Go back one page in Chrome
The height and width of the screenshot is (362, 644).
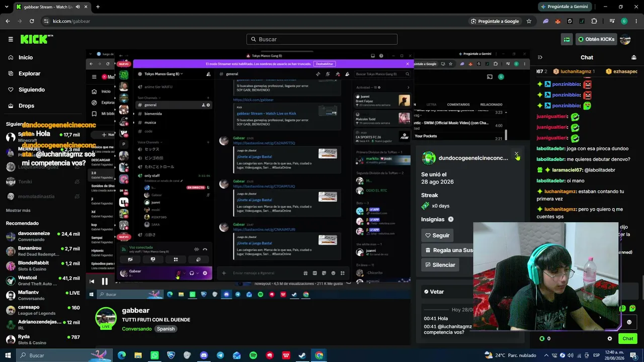click(x=8, y=21)
